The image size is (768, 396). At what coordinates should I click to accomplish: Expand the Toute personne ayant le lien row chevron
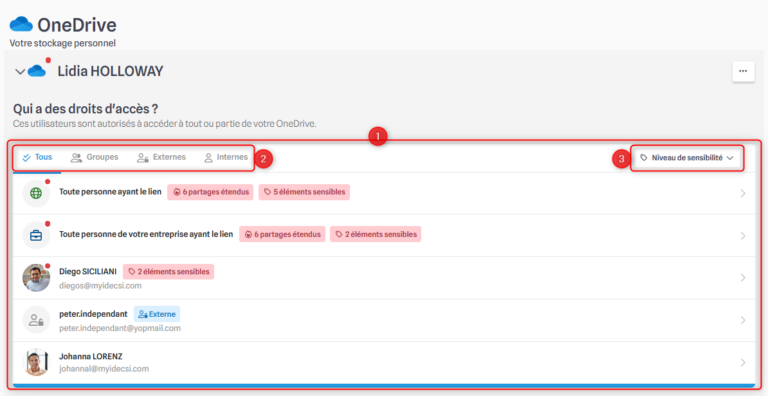[743, 194]
